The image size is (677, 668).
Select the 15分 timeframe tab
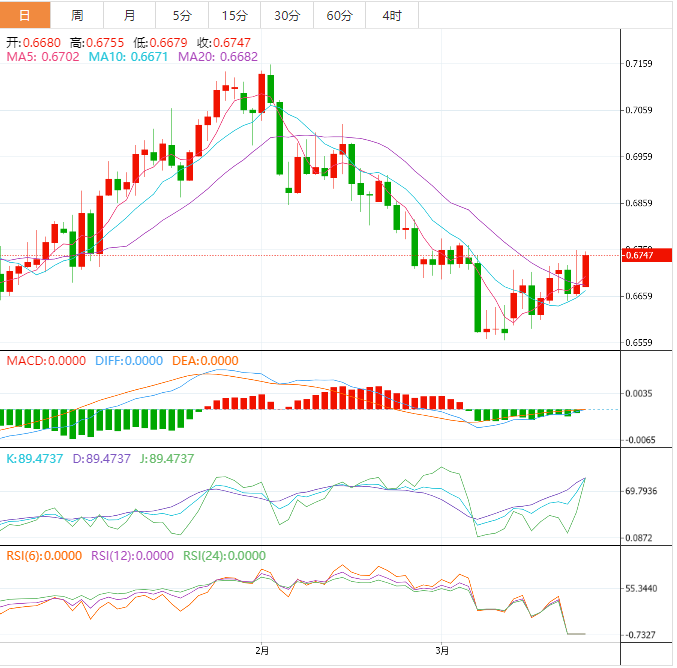click(x=234, y=15)
